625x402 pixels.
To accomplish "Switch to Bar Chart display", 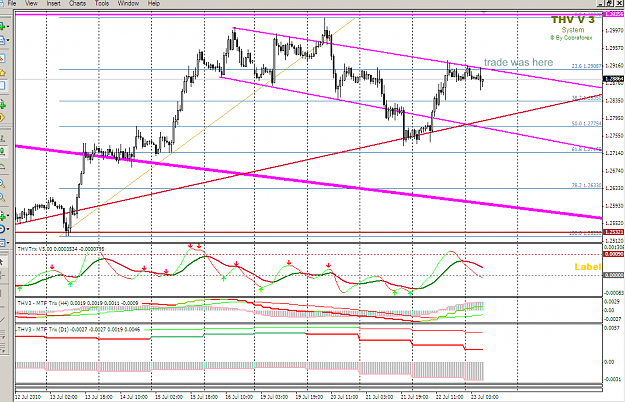I will pos(2,138).
